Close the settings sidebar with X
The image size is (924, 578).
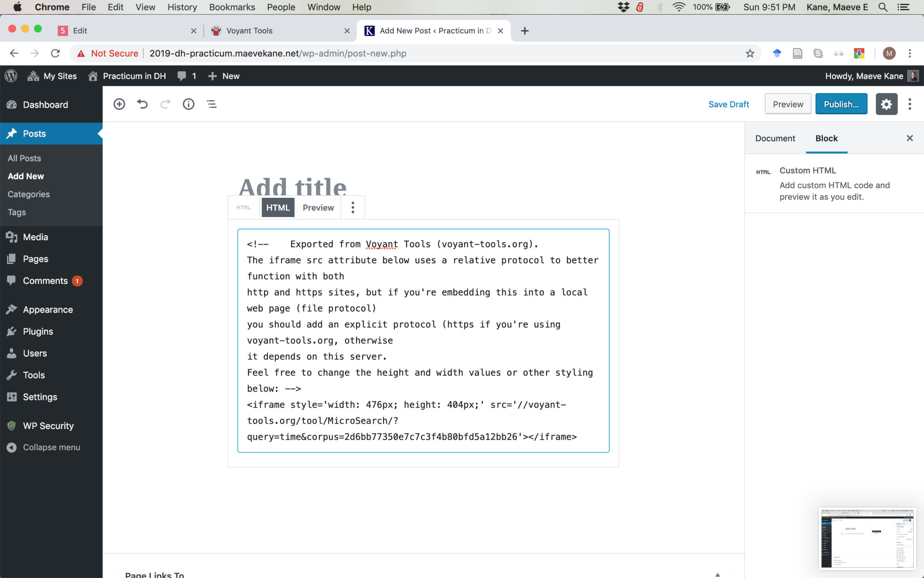point(909,138)
